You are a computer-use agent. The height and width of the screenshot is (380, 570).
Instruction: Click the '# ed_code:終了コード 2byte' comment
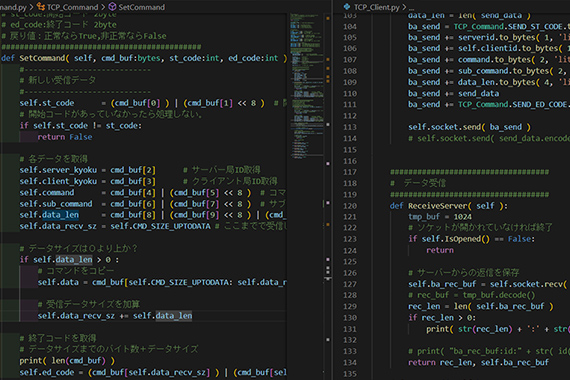(x=59, y=25)
